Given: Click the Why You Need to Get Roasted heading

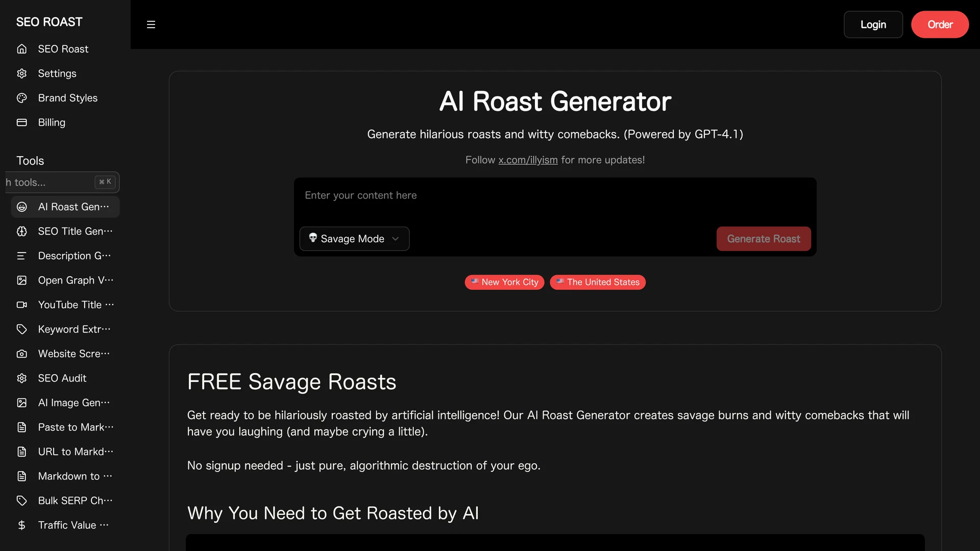Looking at the screenshot, I should (333, 513).
